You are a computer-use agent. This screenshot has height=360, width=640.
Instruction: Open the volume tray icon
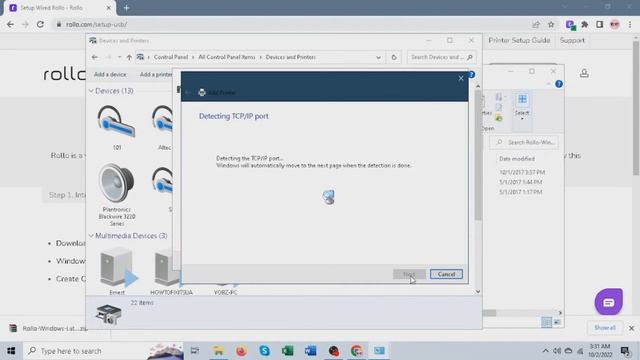(557, 351)
